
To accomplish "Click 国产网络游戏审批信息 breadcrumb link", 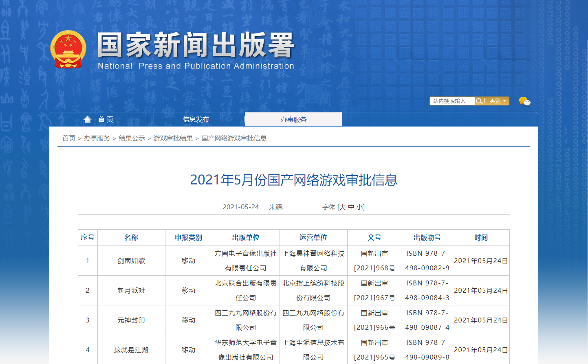I will coord(234,138).
